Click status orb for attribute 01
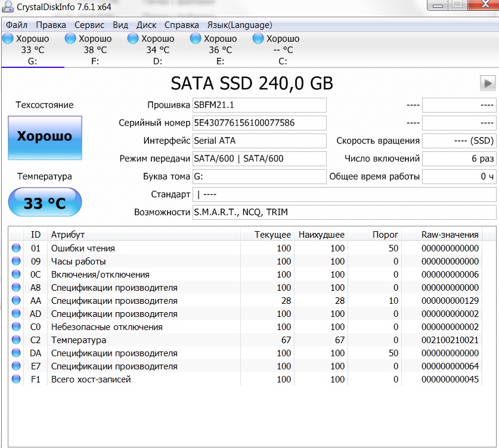Image resolution: width=499 pixels, height=448 pixels. [16, 248]
